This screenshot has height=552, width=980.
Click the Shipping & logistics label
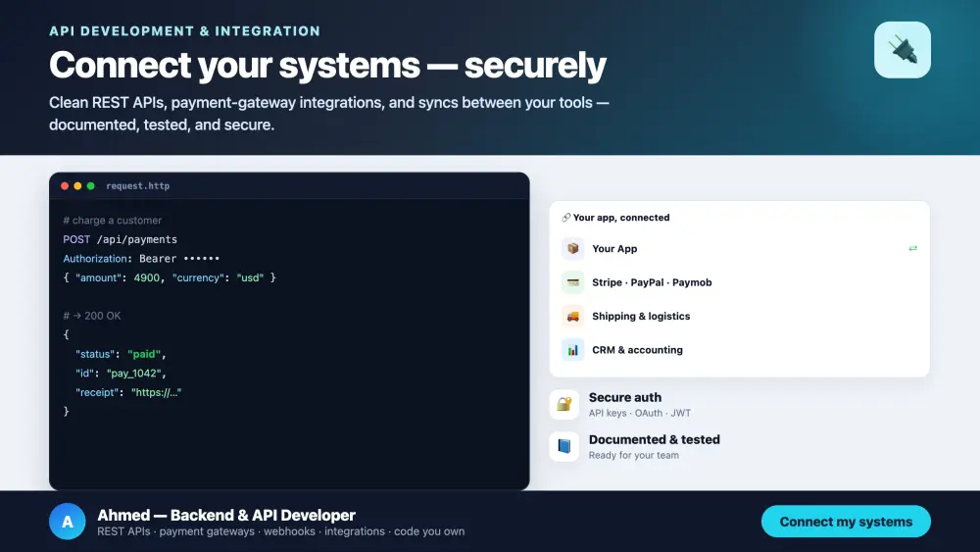click(x=641, y=317)
